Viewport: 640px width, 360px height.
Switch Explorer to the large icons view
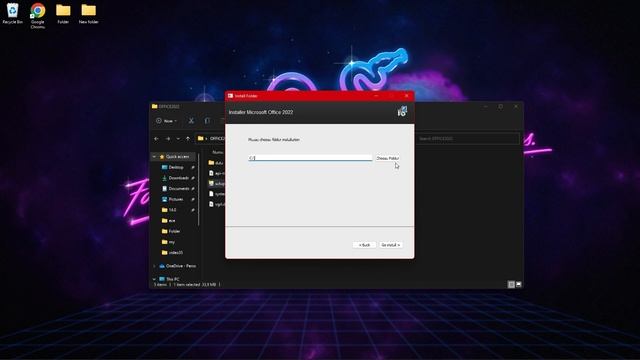518,284
